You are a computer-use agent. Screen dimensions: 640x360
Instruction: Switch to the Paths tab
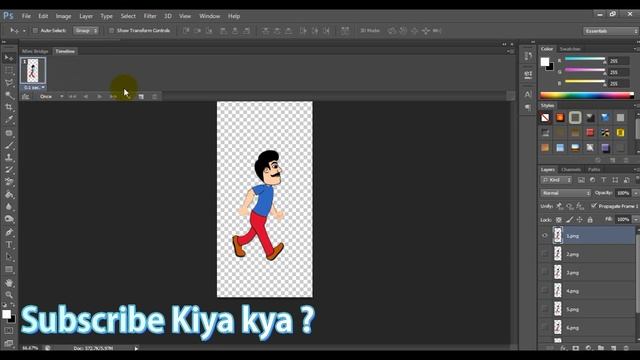[x=594, y=169]
